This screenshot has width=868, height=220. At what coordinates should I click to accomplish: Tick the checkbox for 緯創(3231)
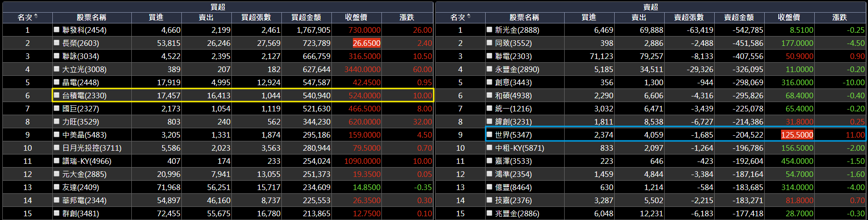(489, 121)
